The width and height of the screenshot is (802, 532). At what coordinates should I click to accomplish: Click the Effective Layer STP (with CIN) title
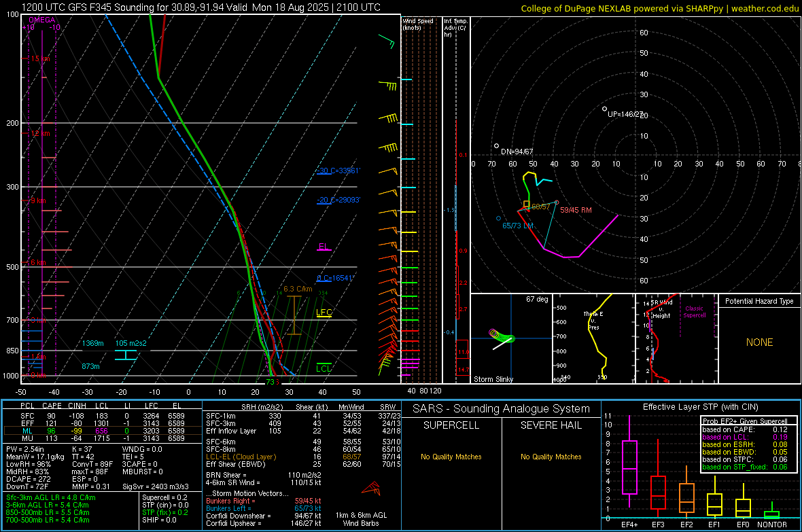[x=700, y=407]
